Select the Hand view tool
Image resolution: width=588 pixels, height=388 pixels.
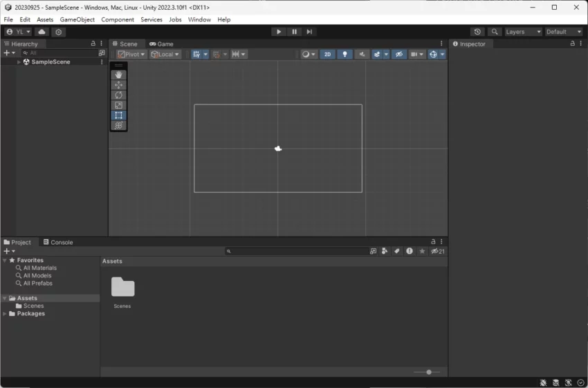coord(118,75)
